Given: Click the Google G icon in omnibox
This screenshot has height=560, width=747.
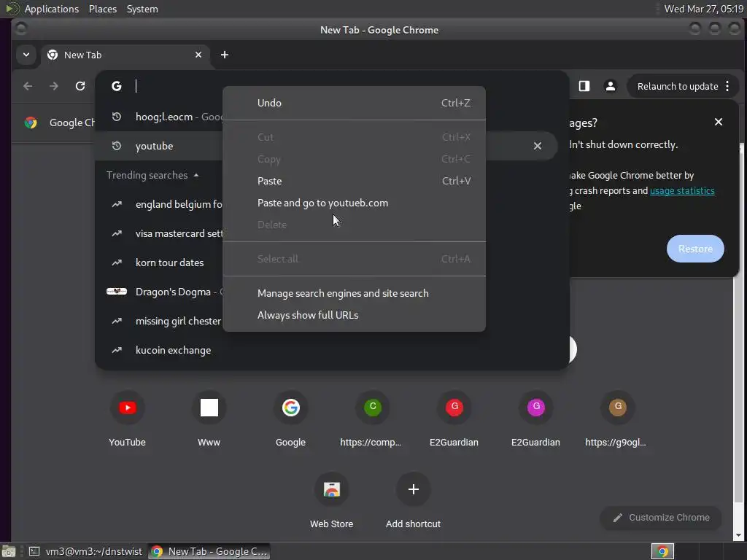Looking at the screenshot, I should tap(117, 86).
